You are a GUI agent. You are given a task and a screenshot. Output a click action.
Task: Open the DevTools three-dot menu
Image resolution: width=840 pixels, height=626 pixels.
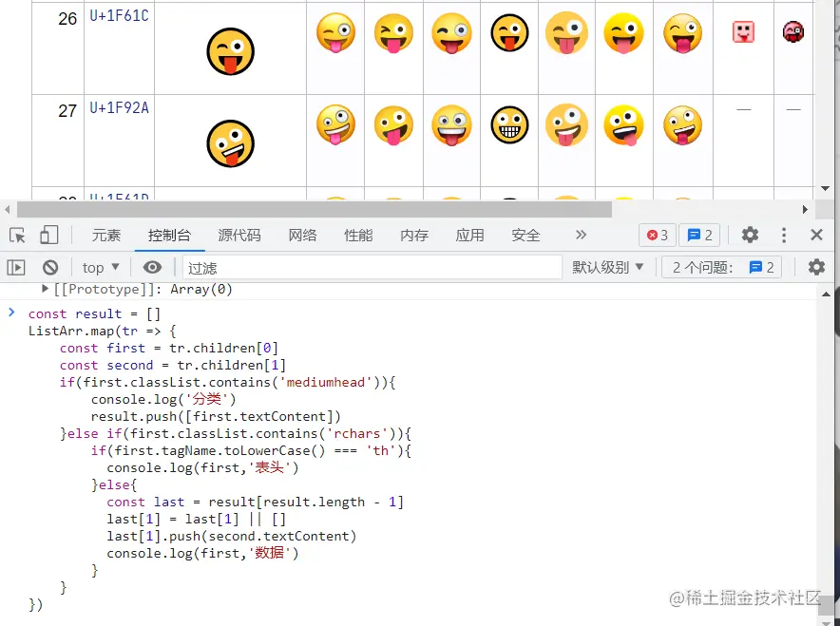784,235
